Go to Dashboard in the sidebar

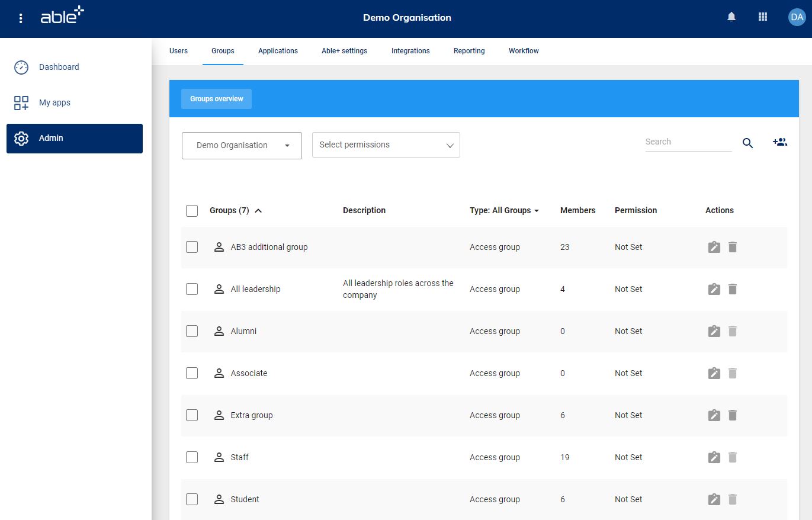[x=59, y=67]
